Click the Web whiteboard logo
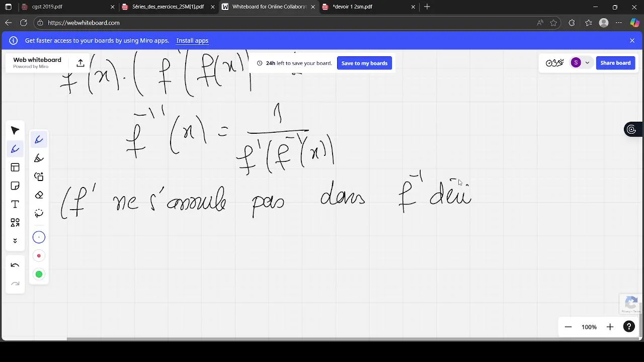 click(x=37, y=62)
